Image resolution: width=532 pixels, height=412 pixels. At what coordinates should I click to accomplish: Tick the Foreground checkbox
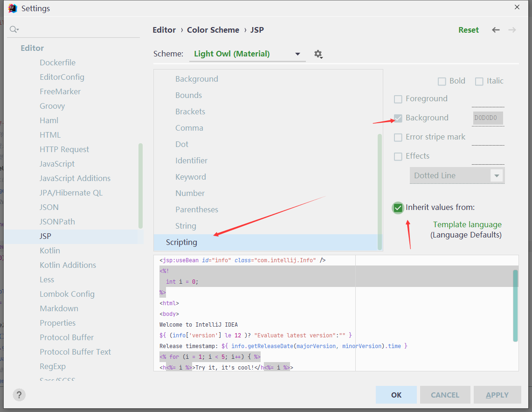tap(398, 99)
